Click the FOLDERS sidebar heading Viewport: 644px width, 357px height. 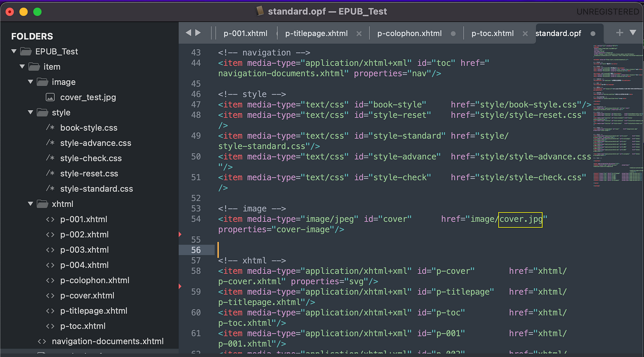tap(32, 36)
